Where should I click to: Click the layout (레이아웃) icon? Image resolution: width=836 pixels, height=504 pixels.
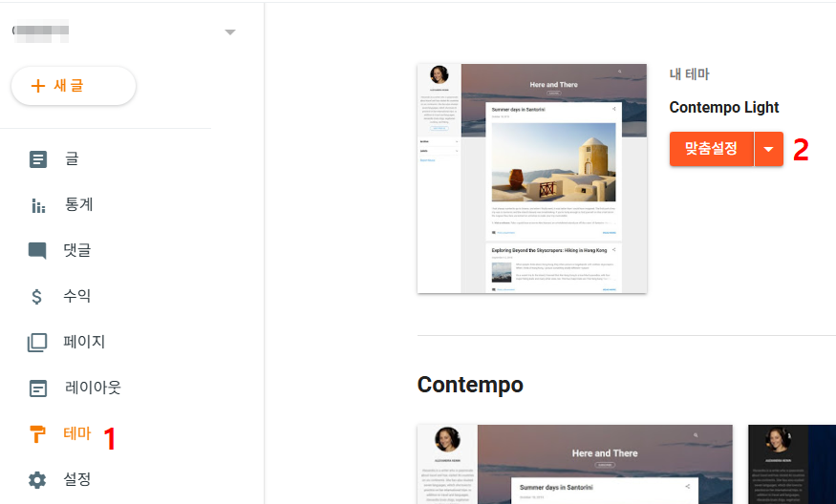tap(38, 388)
